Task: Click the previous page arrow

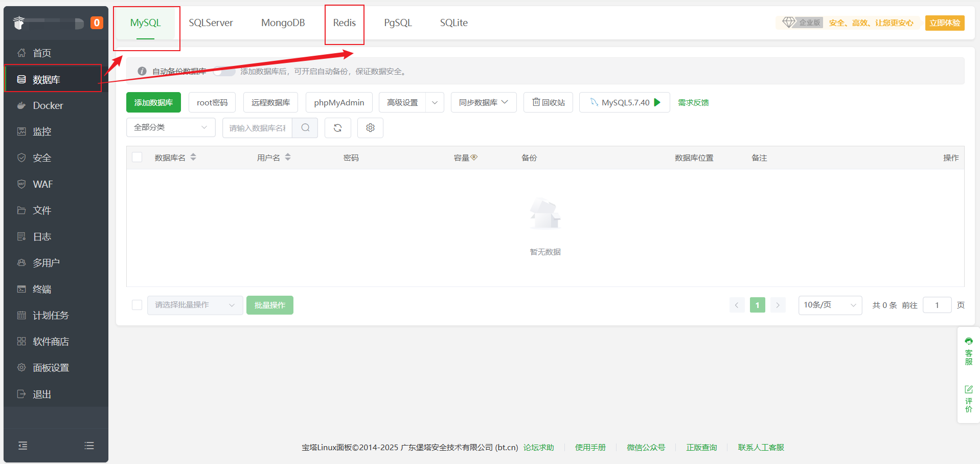Action: click(x=737, y=305)
